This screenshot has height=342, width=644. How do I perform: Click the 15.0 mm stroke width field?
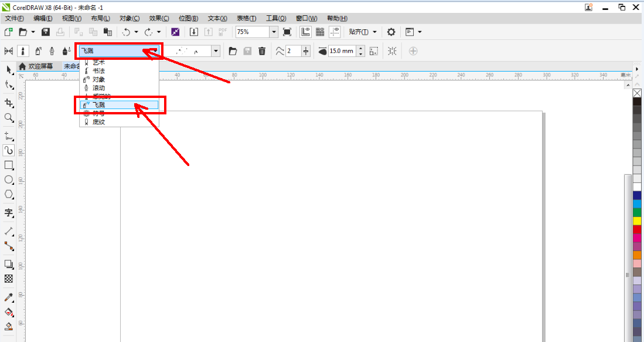(341, 51)
